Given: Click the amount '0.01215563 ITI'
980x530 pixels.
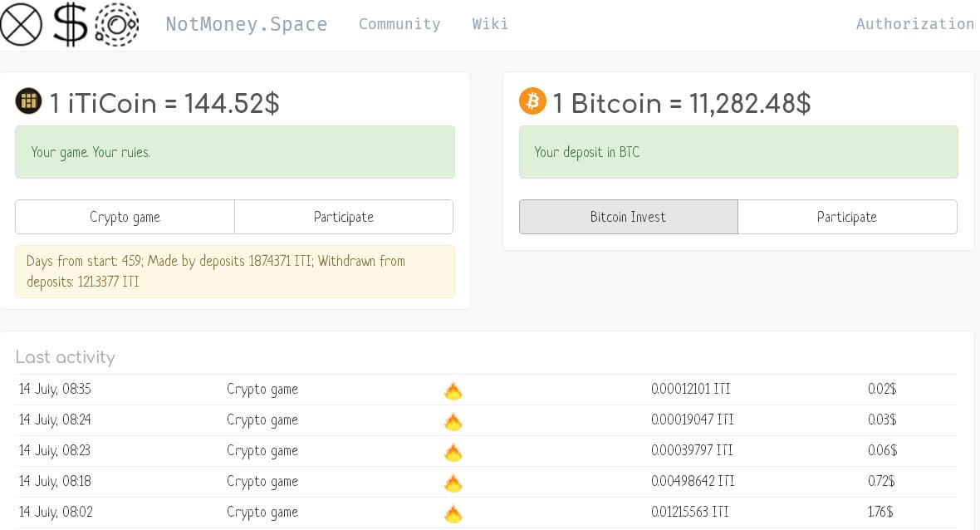Looking at the screenshot, I should click(x=690, y=511).
